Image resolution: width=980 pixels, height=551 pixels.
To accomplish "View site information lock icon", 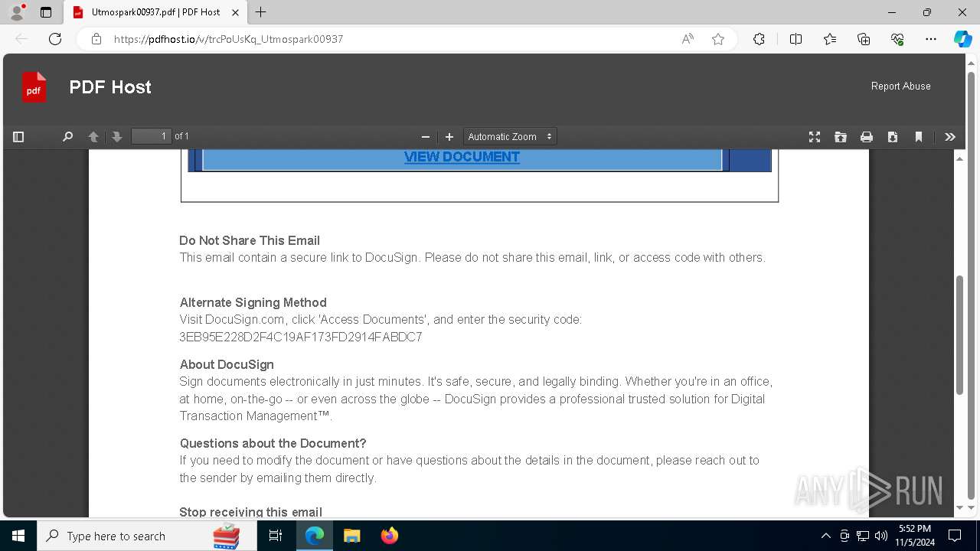I will point(96,39).
